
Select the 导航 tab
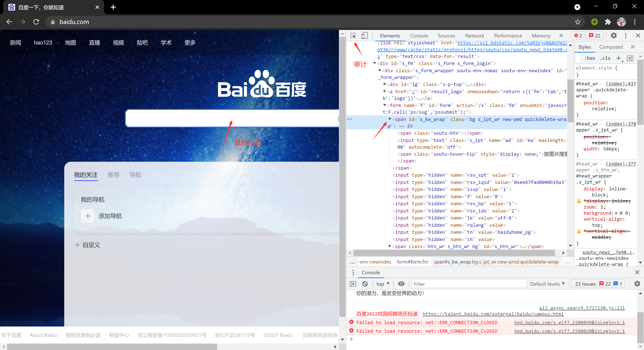coord(135,175)
